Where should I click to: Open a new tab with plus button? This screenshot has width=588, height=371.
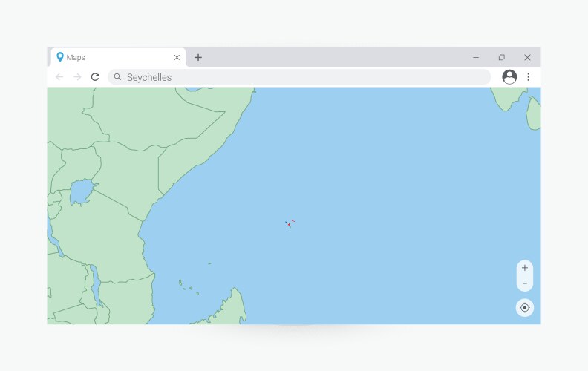(198, 58)
